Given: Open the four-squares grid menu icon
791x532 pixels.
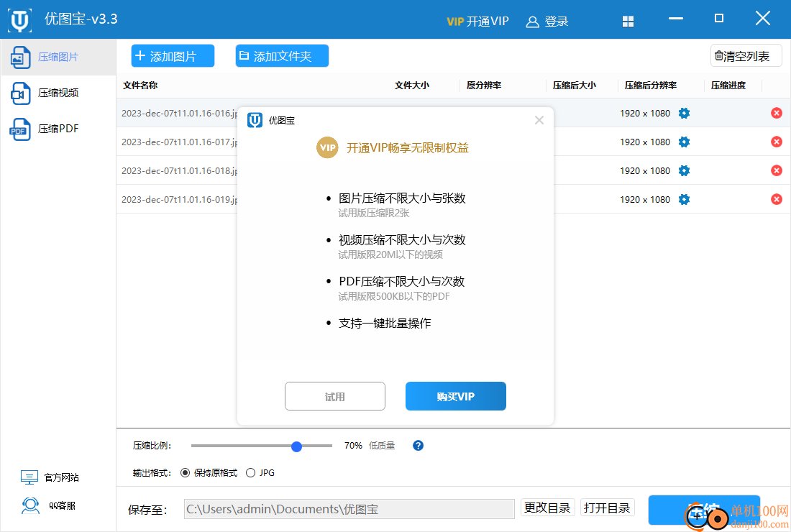Looking at the screenshot, I should [628, 21].
